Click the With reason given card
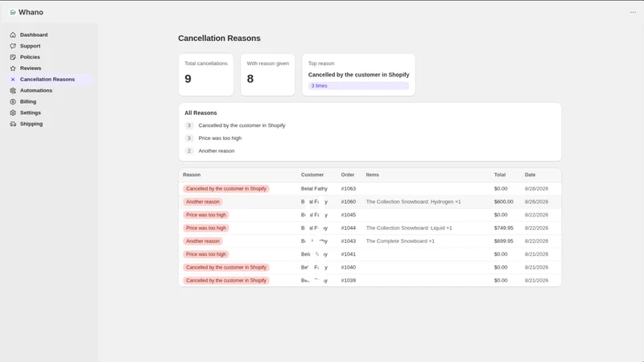644x362 pixels. click(x=268, y=75)
